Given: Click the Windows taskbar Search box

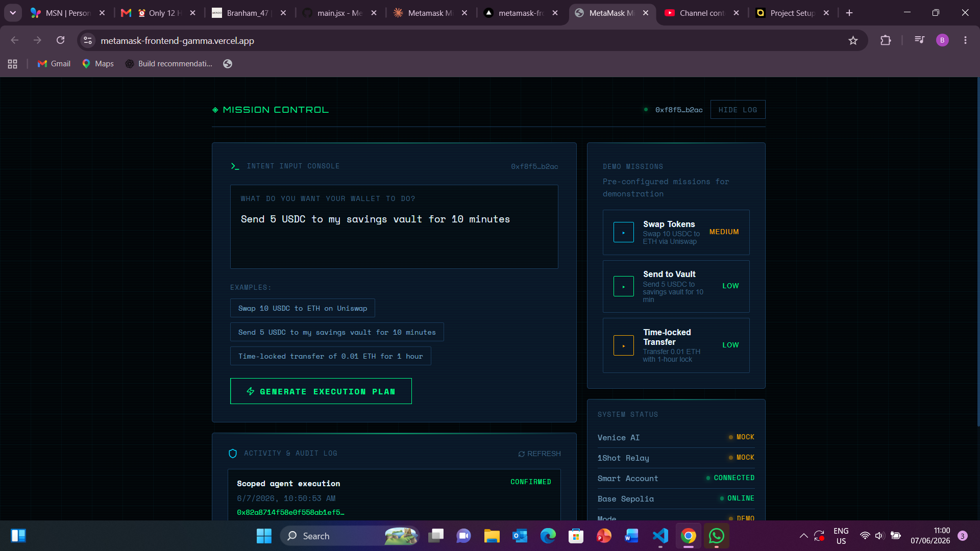Looking at the screenshot, I should click(350, 536).
